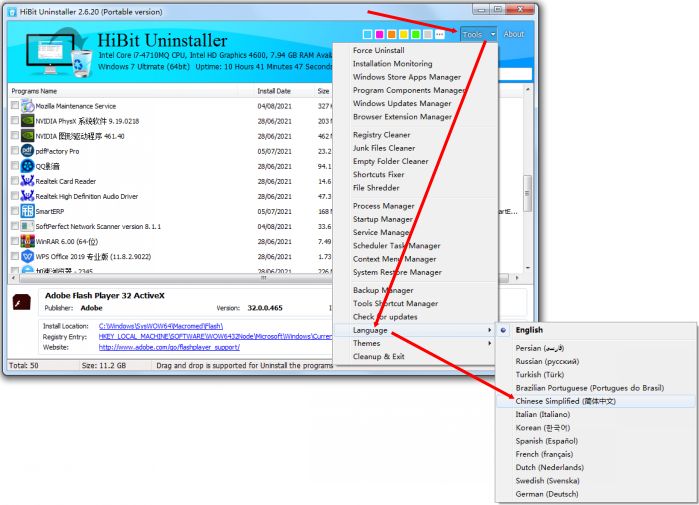Choose Force Uninstall from Tools menu
This screenshot has width=699, height=505.
(x=378, y=50)
